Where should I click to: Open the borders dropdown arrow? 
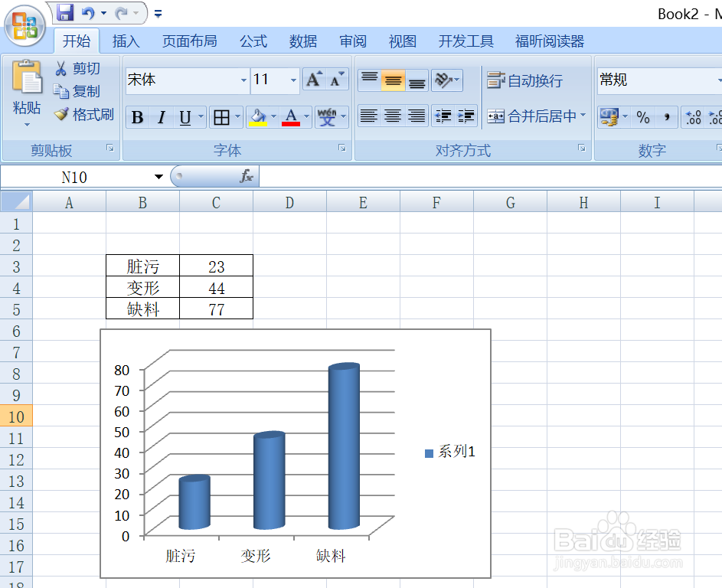pos(237,117)
